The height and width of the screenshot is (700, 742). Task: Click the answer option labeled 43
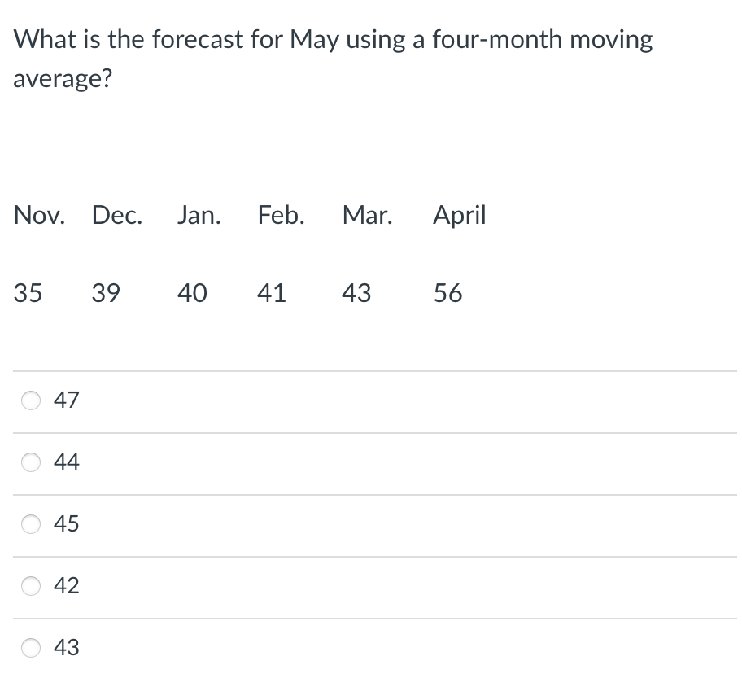tap(67, 647)
